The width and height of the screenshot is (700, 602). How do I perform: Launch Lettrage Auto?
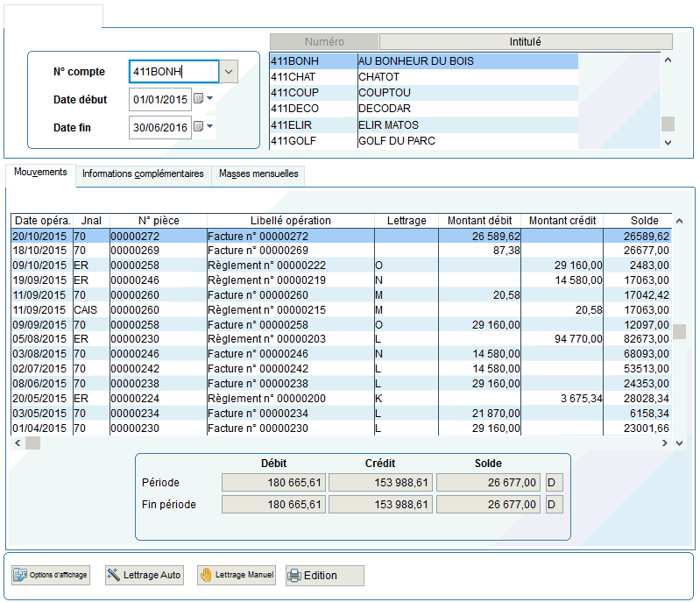(x=145, y=575)
